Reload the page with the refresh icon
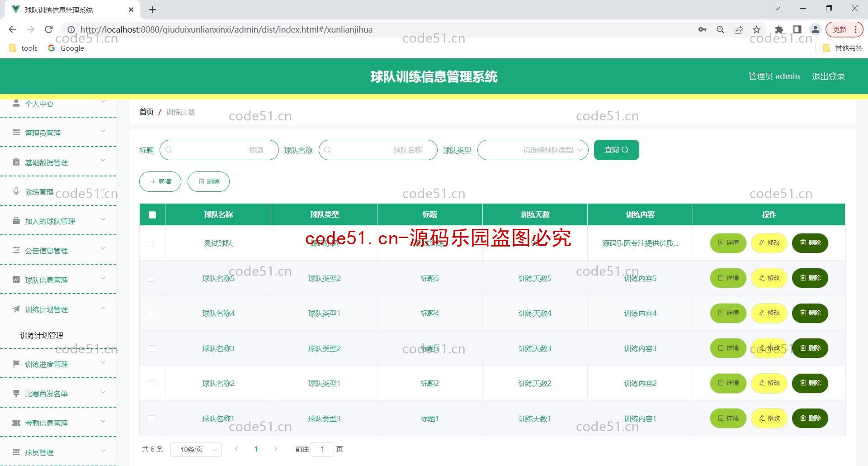Image resolution: width=868 pixels, height=466 pixels. coord(49,29)
